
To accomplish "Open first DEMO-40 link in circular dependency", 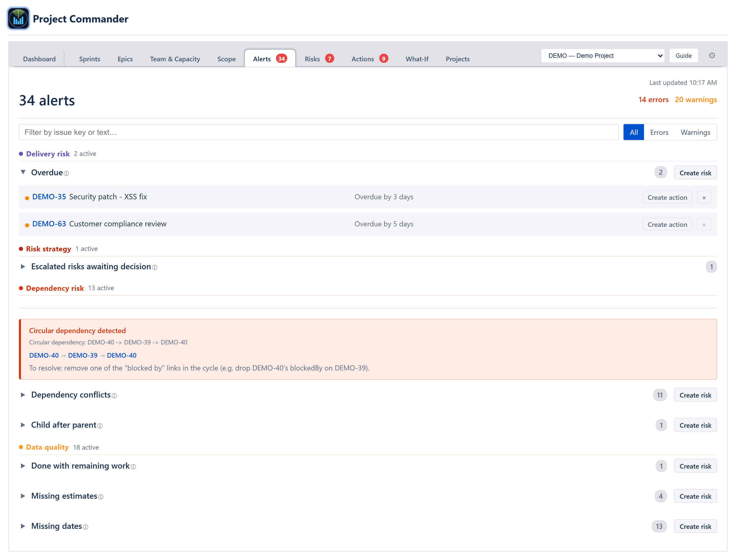I will click(x=44, y=355).
